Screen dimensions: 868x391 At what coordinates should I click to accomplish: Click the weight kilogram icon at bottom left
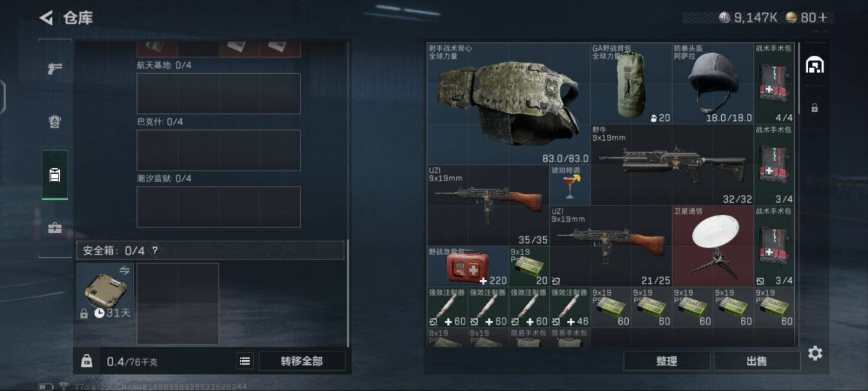point(86,361)
